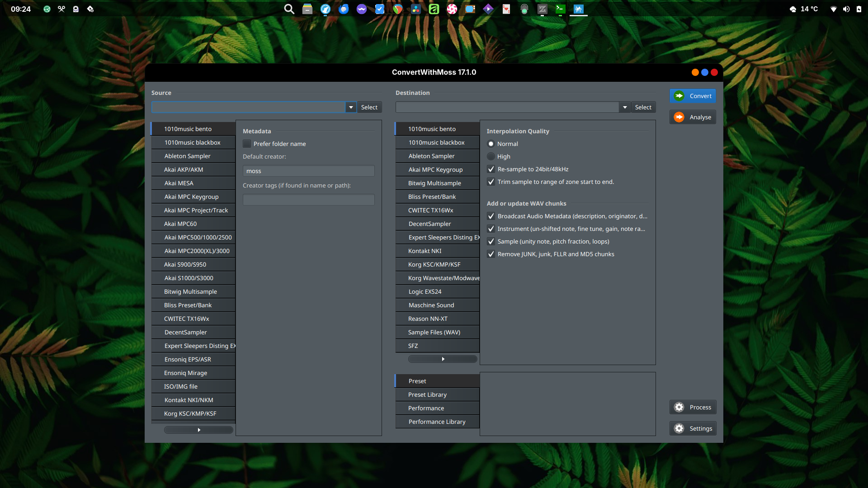The width and height of the screenshot is (868, 488).
Task: Switch to the Performance Library tab
Action: (x=437, y=422)
